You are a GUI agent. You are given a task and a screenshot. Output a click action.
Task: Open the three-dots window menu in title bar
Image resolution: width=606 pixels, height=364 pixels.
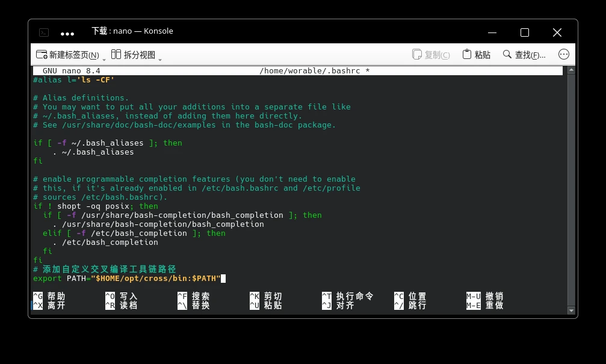point(67,34)
